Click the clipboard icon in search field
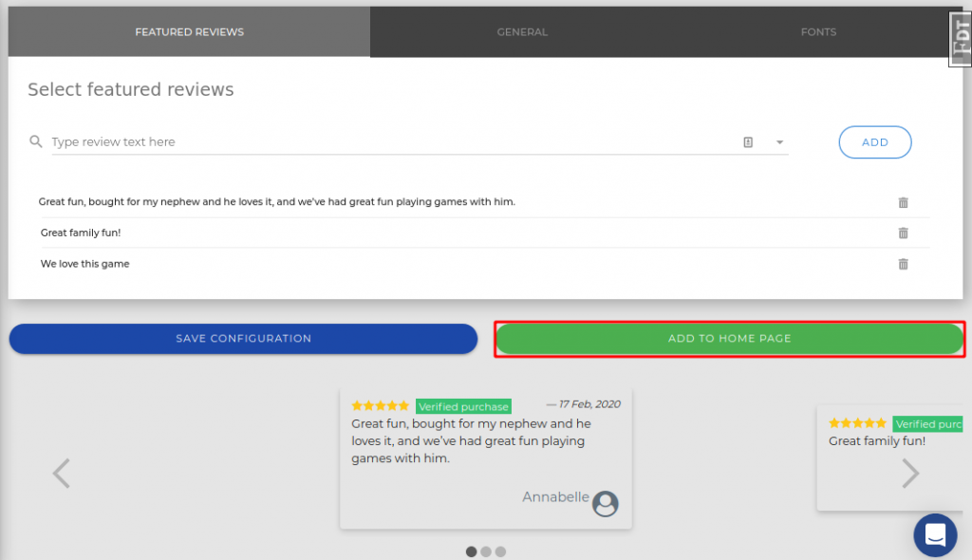This screenshot has width=972, height=560. pos(748,142)
